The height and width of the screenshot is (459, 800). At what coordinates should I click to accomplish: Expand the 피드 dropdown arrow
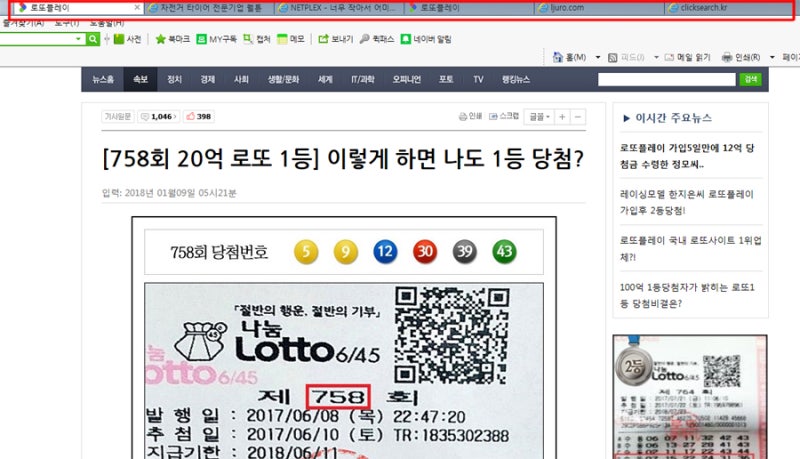[x=656, y=58]
